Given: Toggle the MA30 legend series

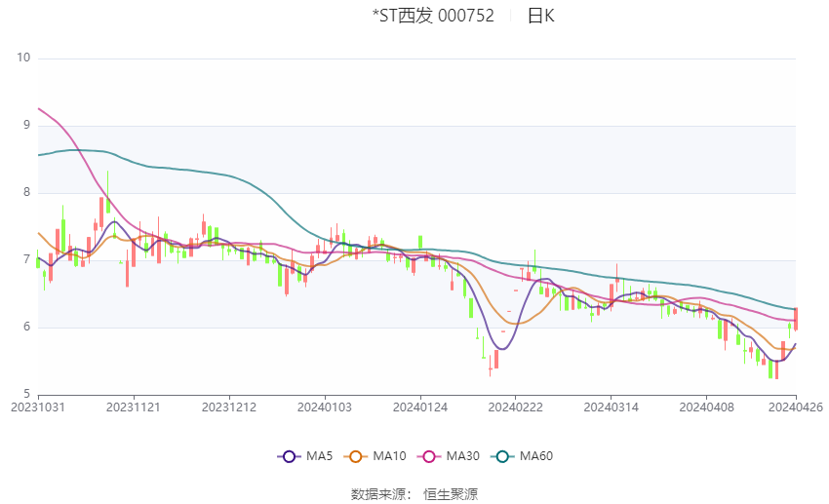Looking at the screenshot, I should click(x=449, y=456).
